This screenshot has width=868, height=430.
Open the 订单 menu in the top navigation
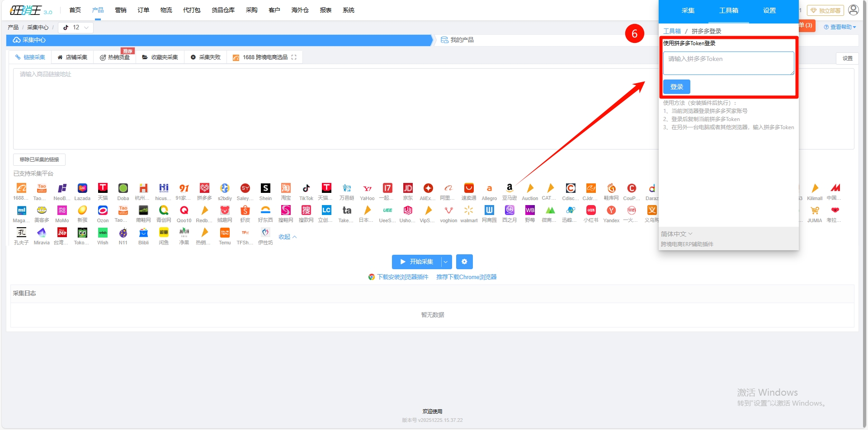pos(143,10)
